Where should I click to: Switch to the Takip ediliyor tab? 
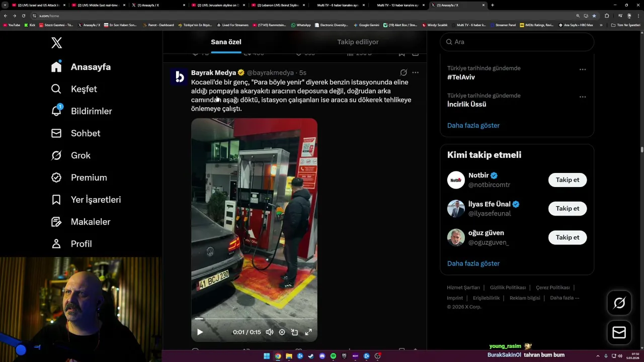(358, 42)
